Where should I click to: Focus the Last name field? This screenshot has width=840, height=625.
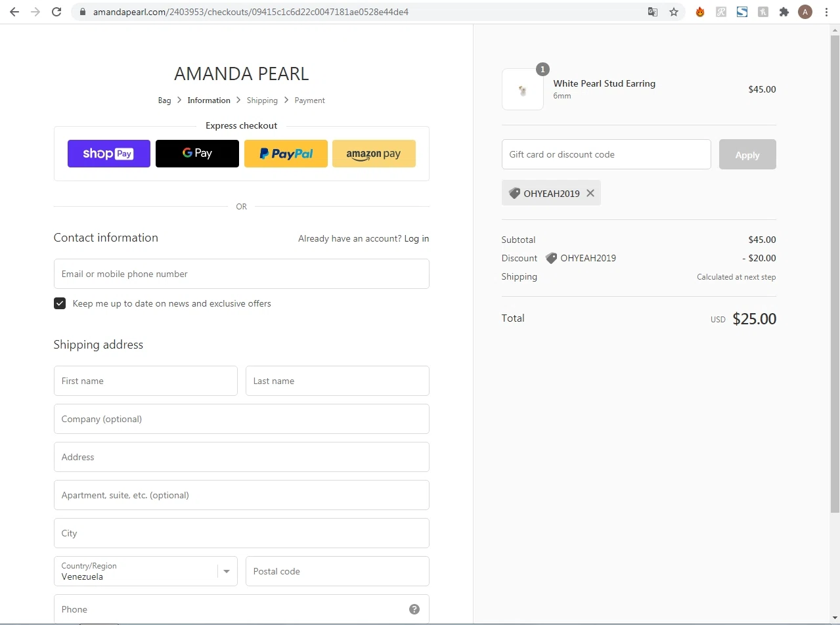point(338,381)
